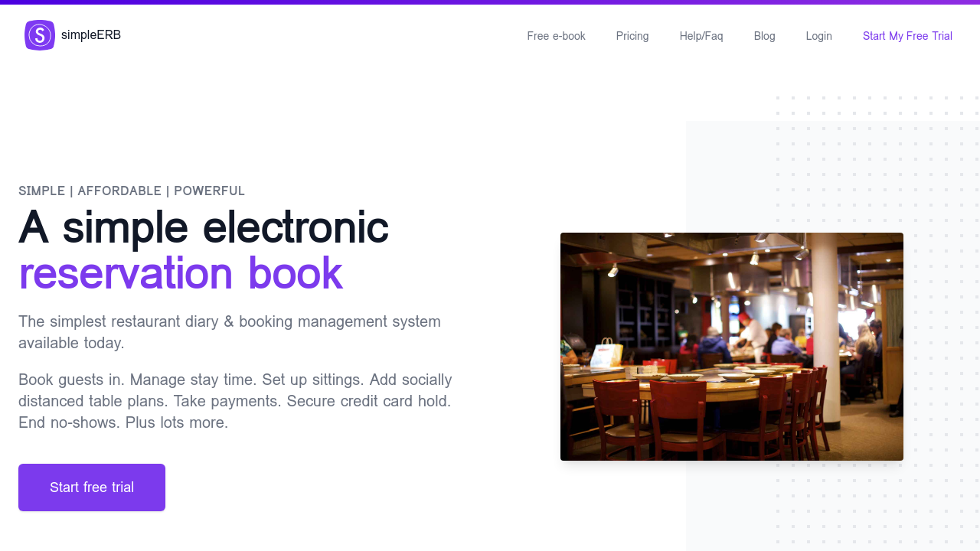980x551 pixels.
Task: Click the 'simplest restaurant diary' paragraph
Action: [x=230, y=332]
